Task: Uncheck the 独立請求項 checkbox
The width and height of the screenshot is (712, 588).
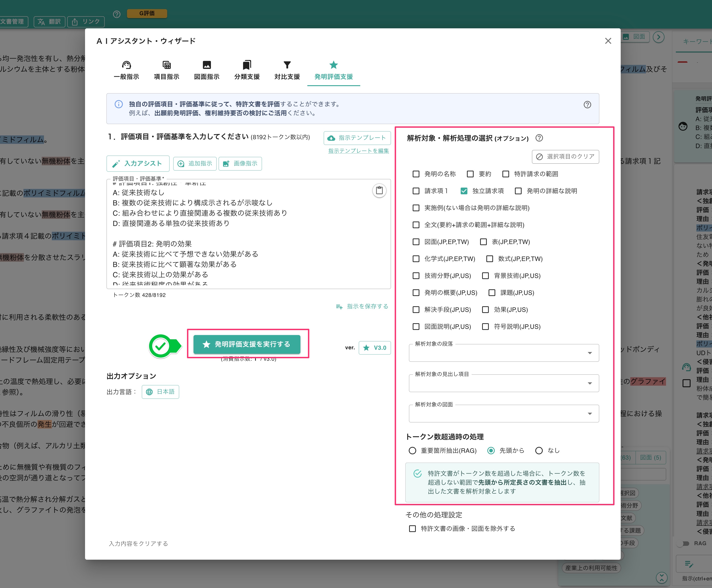Action: coord(464,191)
